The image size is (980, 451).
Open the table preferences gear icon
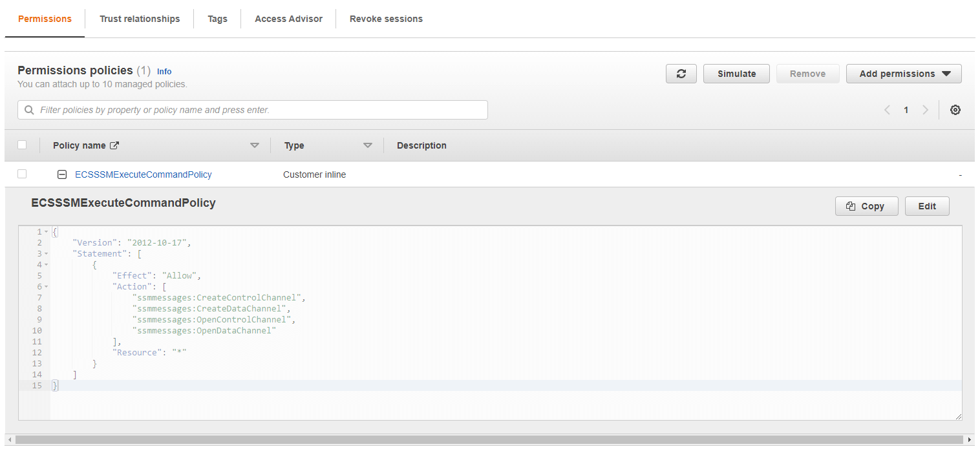tap(955, 110)
